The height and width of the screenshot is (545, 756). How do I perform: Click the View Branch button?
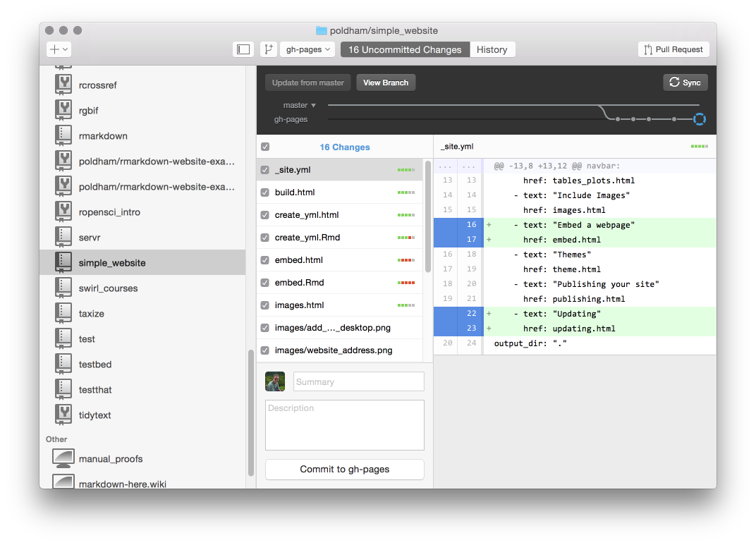point(386,82)
